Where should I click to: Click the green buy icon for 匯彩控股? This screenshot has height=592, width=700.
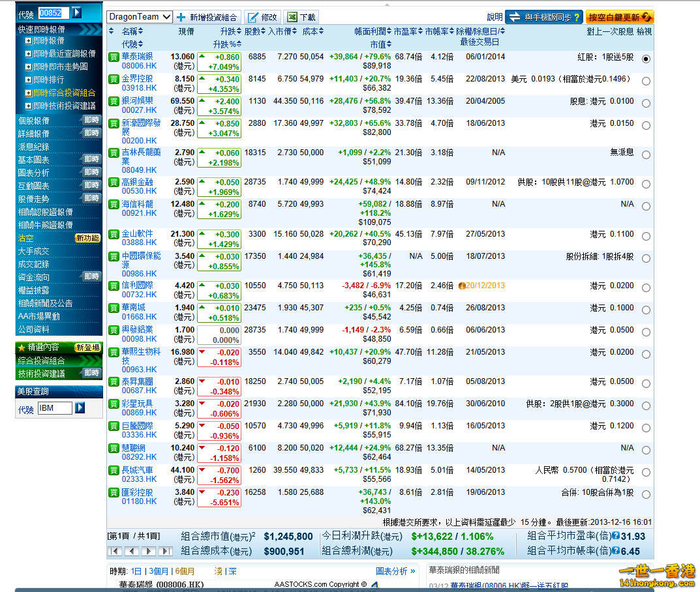tap(114, 493)
